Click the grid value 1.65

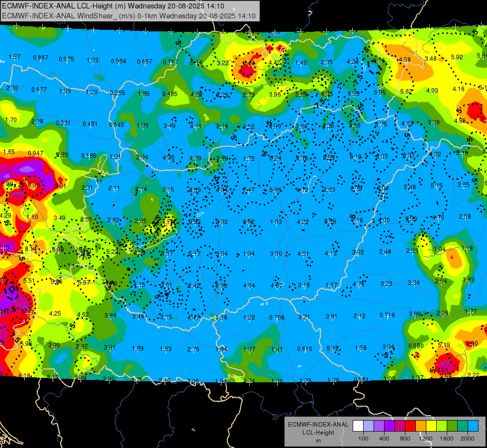[x=8, y=152]
